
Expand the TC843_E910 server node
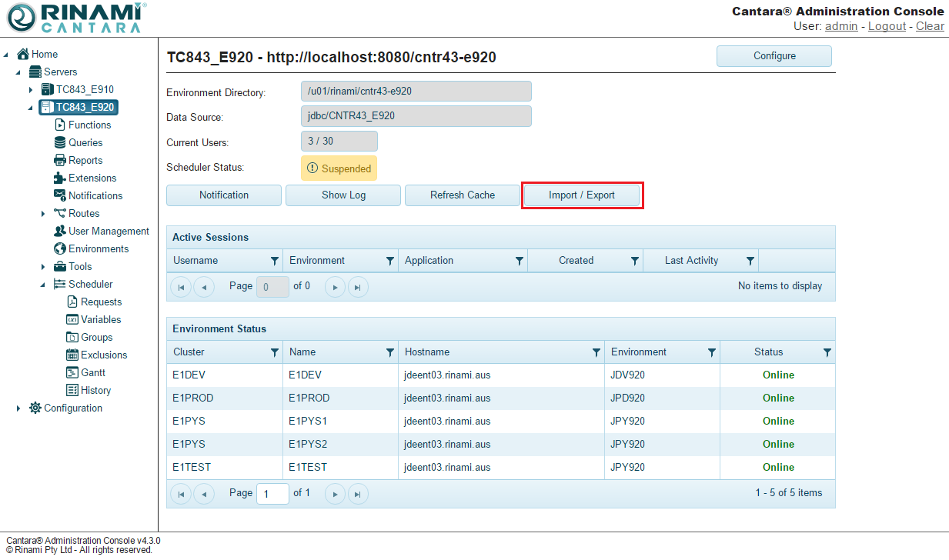pyautogui.click(x=31, y=90)
